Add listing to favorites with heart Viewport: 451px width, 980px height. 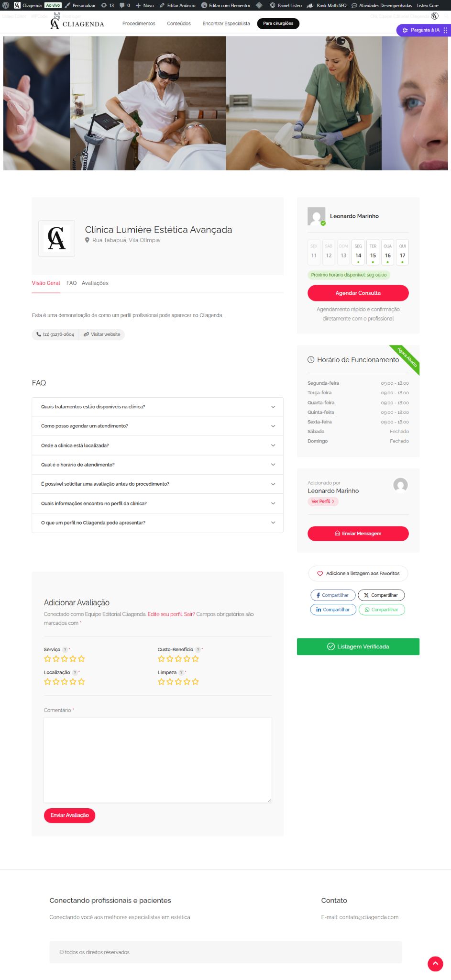[x=358, y=573]
